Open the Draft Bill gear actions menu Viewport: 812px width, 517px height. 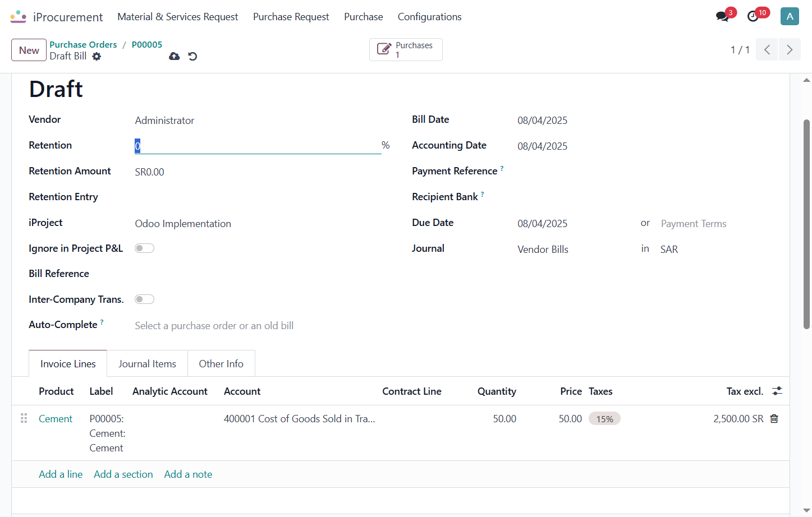coord(97,56)
